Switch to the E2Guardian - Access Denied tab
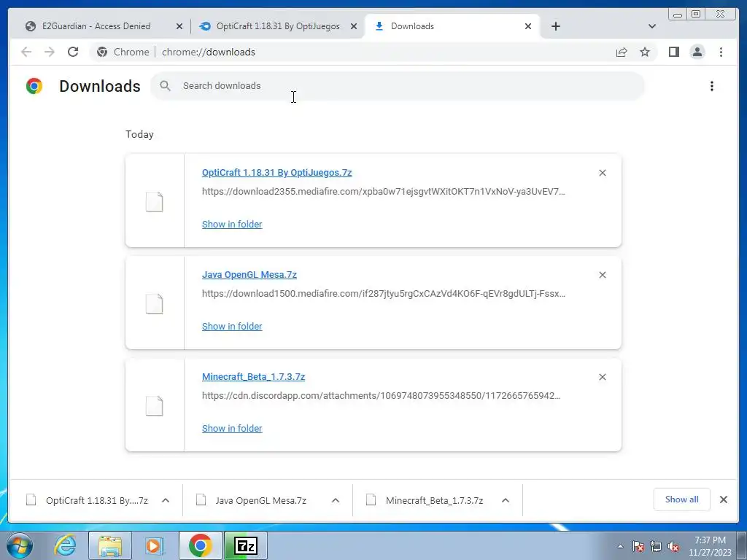Viewport: 747px width, 560px height. (x=96, y=26)
